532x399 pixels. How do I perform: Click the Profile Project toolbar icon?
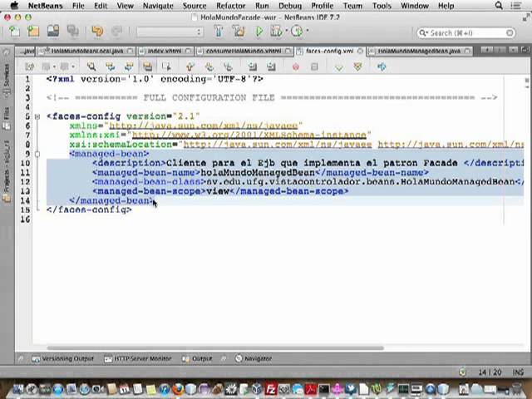297,32
